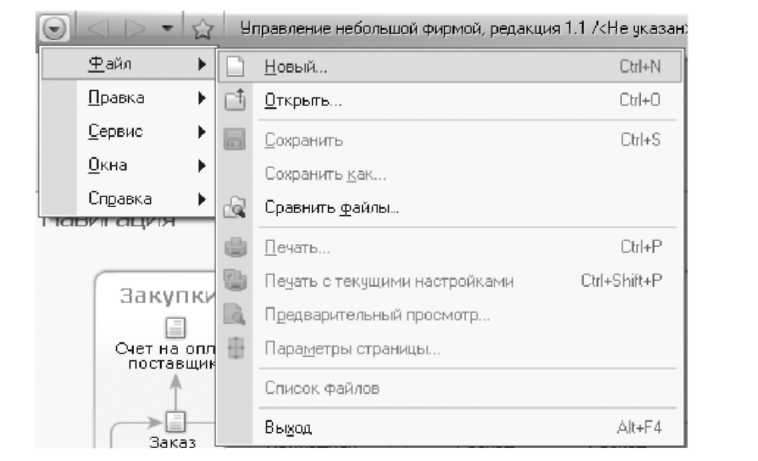
Task: Click the printer icon beside Печать
Action: coord(235,247)
